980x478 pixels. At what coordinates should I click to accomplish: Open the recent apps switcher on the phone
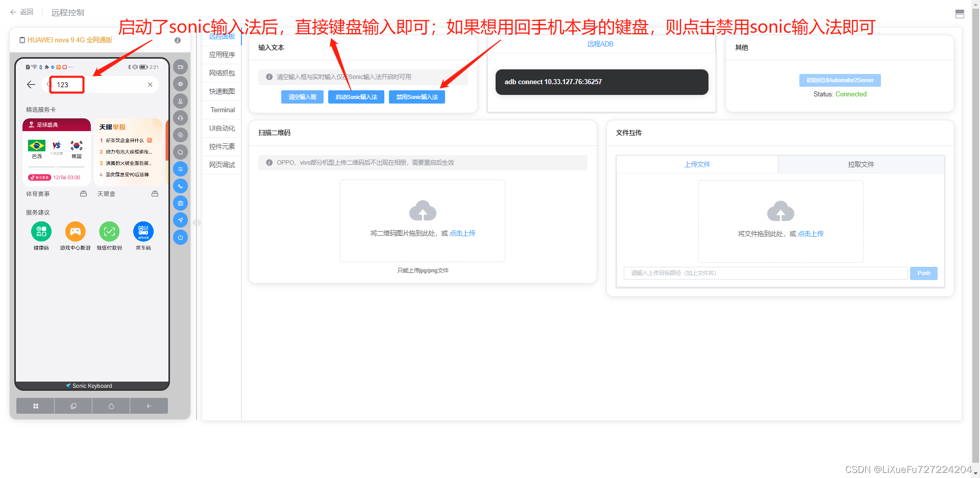tap(73, 406)
